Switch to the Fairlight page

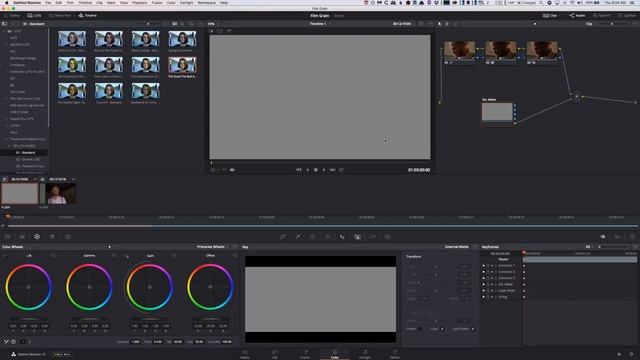pos(365,354)
